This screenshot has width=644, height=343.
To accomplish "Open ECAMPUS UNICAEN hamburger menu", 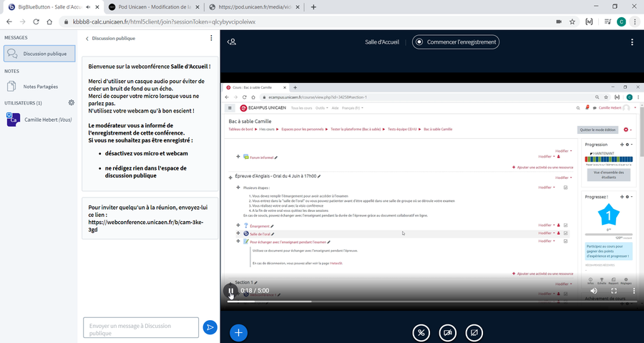I will (x=230, y=108).
